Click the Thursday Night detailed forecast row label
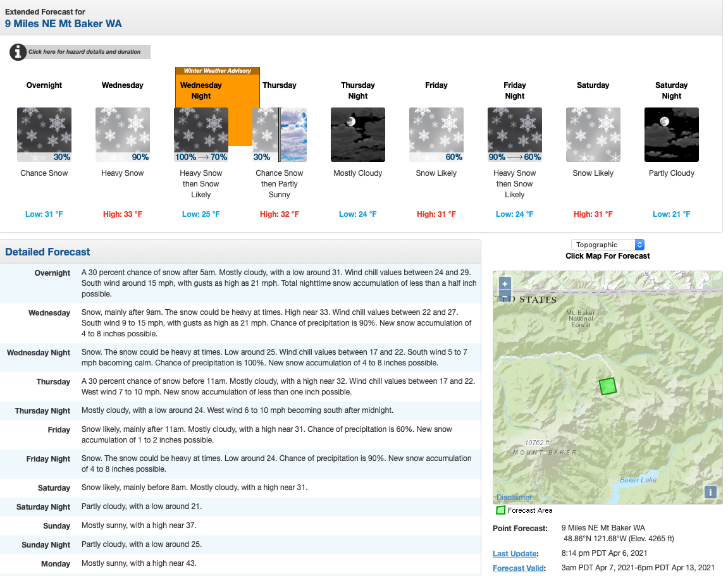This screenshot has height=576, width=728. pos(42,411)
